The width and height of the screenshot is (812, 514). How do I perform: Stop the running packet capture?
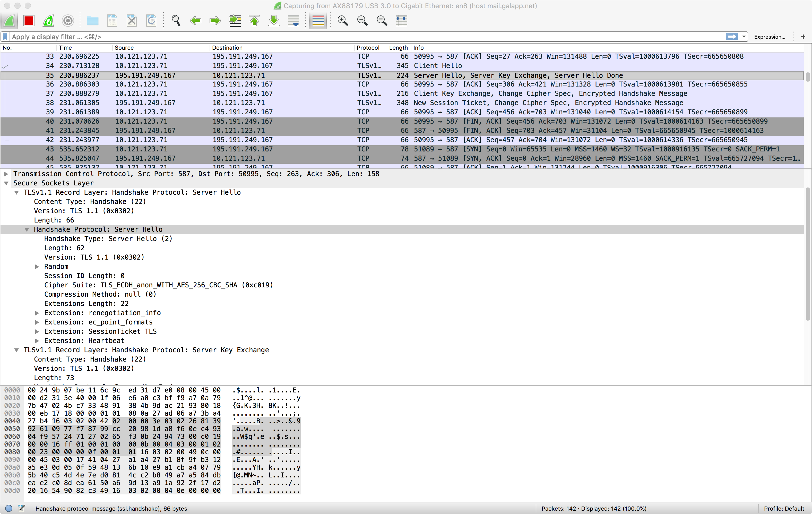coord(29,21)
